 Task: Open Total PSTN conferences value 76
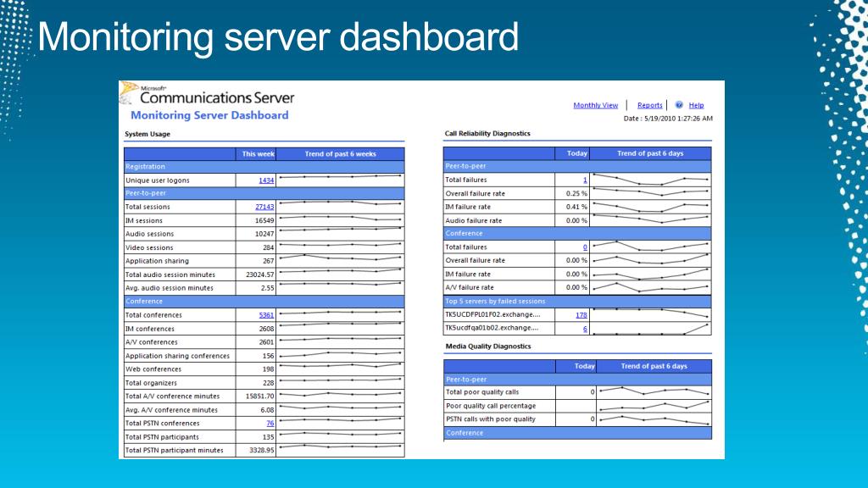coord(270,424)
